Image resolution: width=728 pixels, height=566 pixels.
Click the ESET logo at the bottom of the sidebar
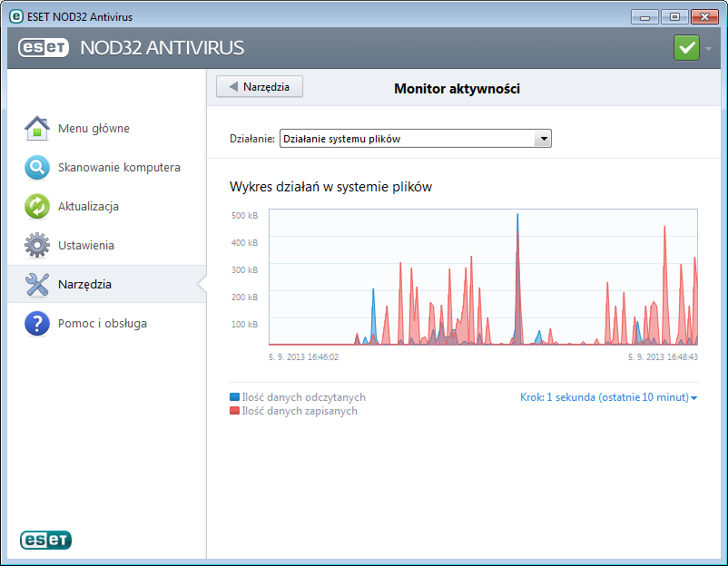click(45, 540)
